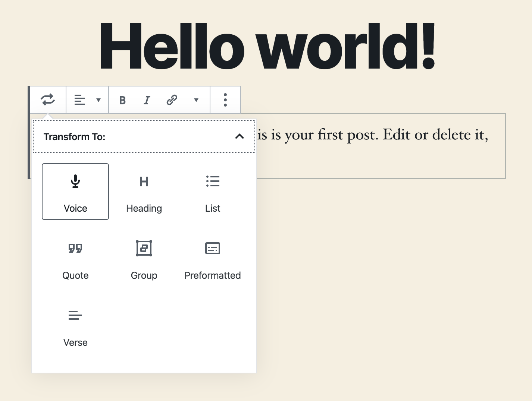Expand the alignment dropdown arrow

coord(98,100)
